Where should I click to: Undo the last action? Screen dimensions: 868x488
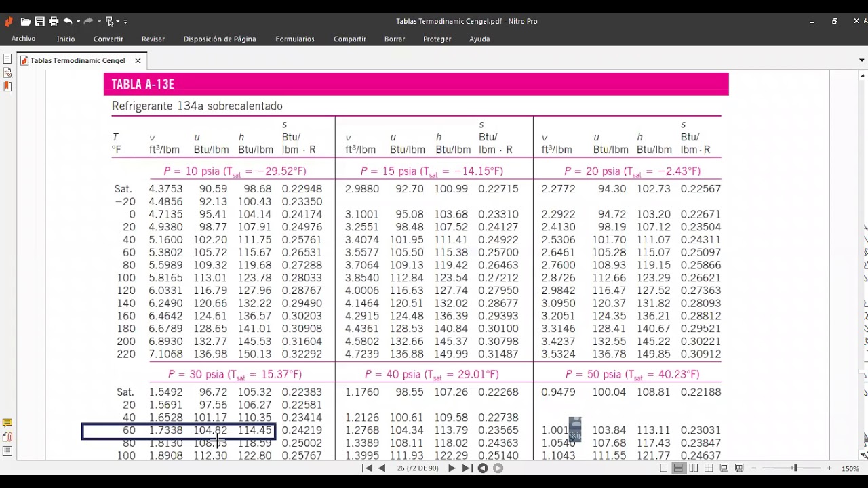[x=68, y=22]
